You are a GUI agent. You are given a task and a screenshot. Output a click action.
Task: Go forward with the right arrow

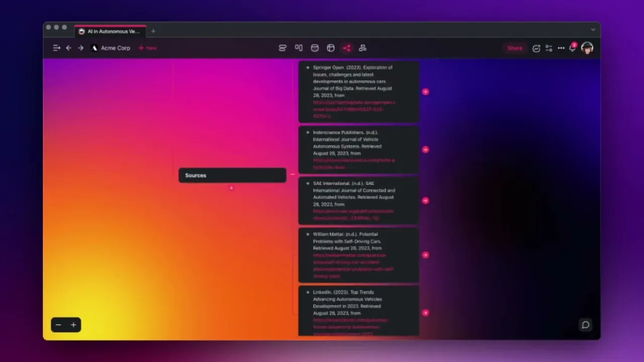tap(80, 48)
